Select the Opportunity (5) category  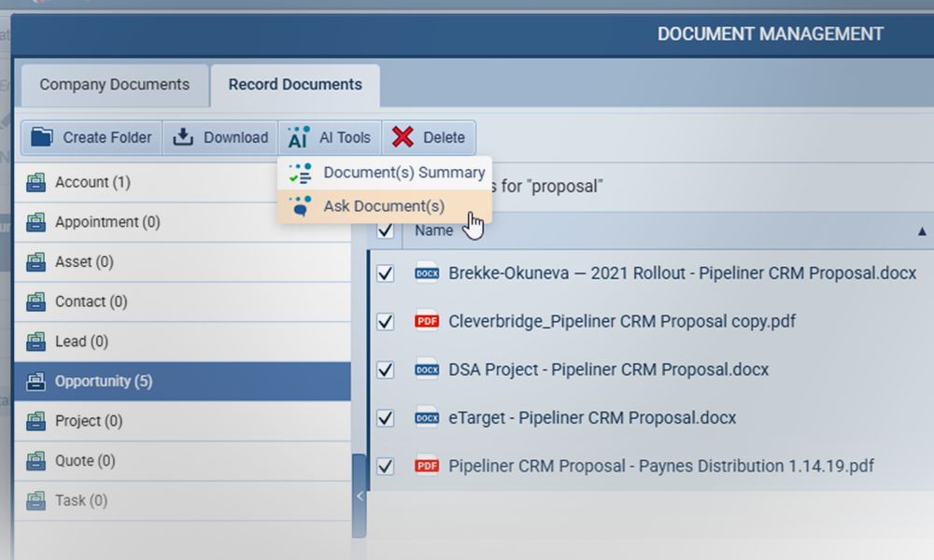tap(103, 381)
